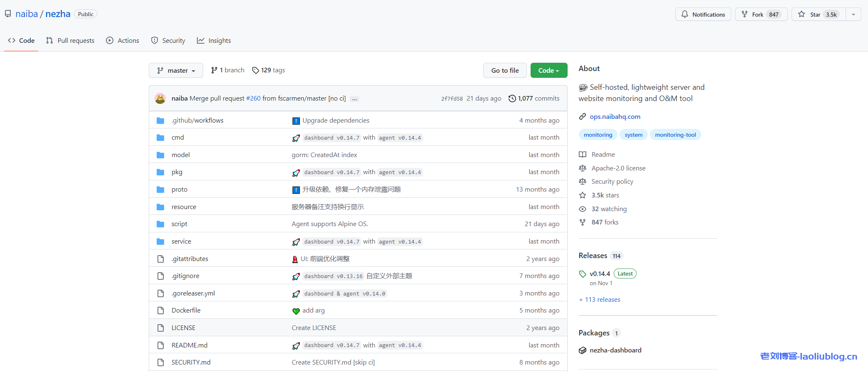Expand commit message ellipsis button

[354, 99]
